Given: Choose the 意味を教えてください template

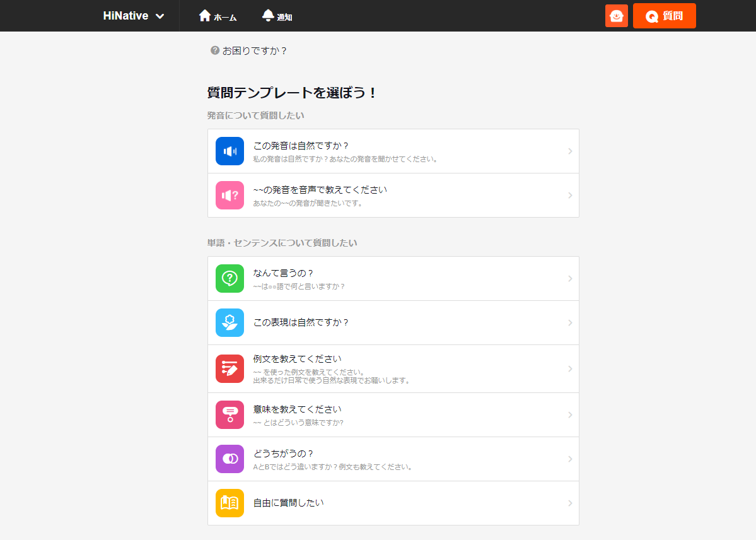Looking at the screenshot, I should click(296, 409).
